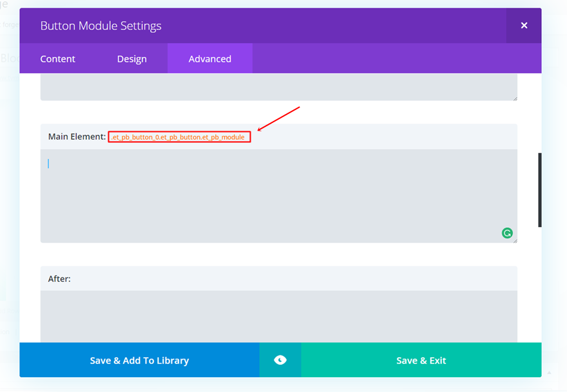The height and width of the screenshot is (392, 567).
Task: Click the eye preview icon
Action: click(280, 360)
